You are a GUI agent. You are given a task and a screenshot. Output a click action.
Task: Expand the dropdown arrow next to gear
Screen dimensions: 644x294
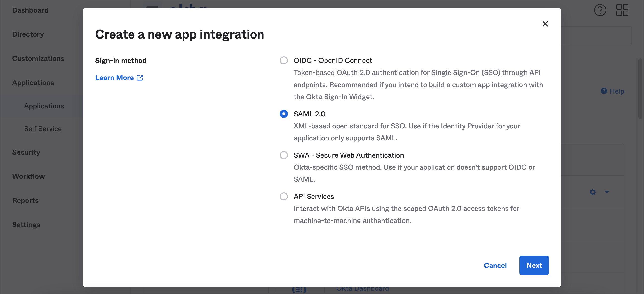(607, 192)
